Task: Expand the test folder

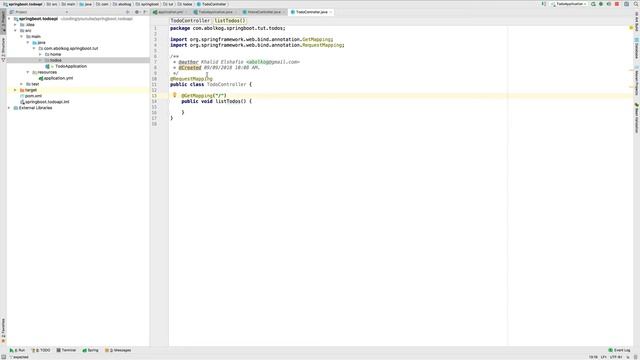Action: [x=22, y=84]
